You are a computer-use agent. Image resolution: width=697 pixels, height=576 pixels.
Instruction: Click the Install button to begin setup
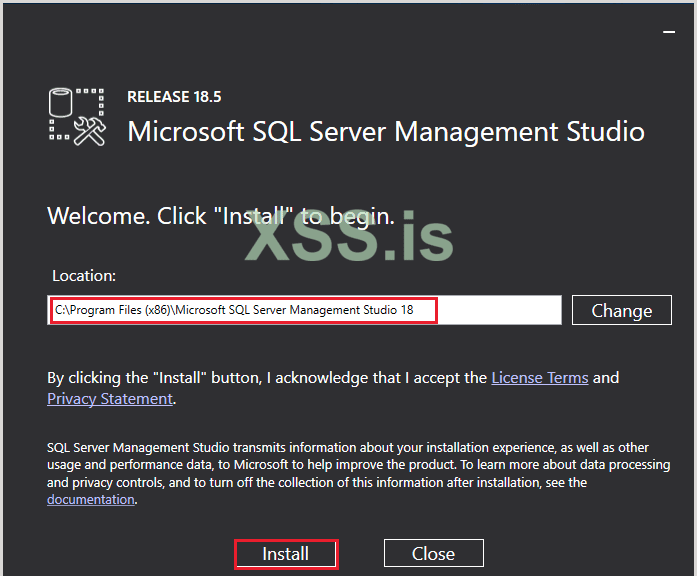pos(285,553)
